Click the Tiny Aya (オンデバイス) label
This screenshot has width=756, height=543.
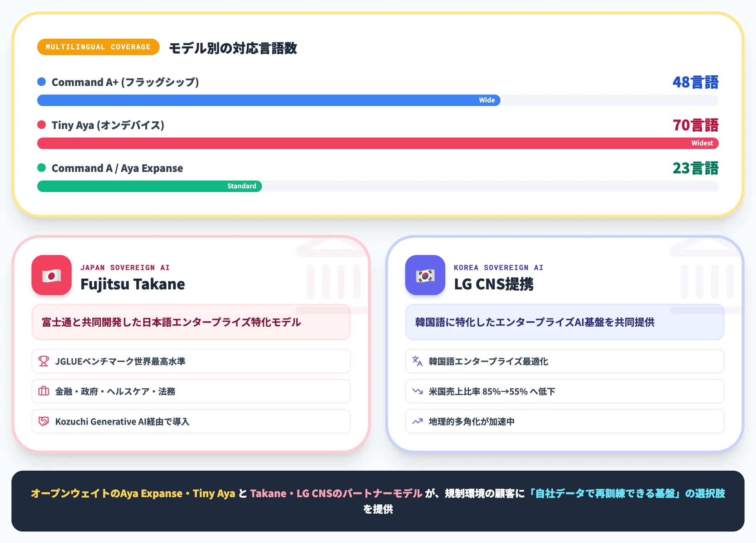[108, 125]
